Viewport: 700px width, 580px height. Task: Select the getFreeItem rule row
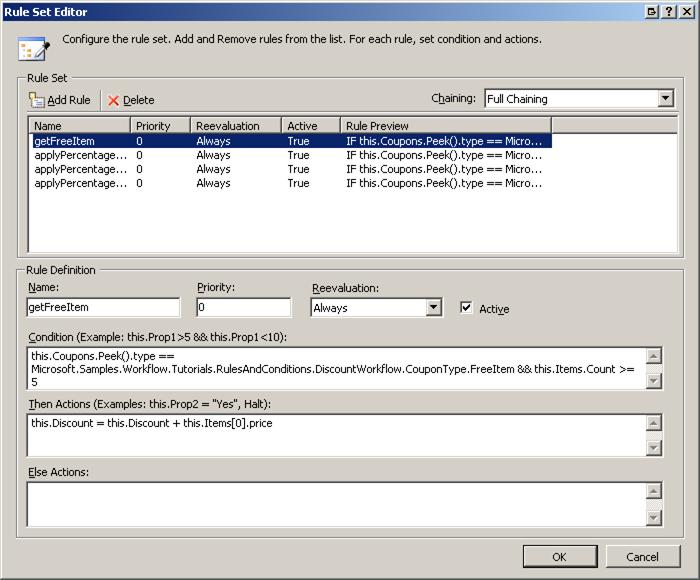(x=80, y=141)
